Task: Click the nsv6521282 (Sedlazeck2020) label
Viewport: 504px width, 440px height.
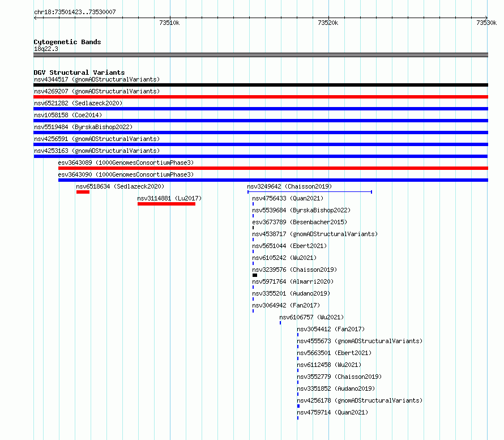Action: click(x=78, y=103)
